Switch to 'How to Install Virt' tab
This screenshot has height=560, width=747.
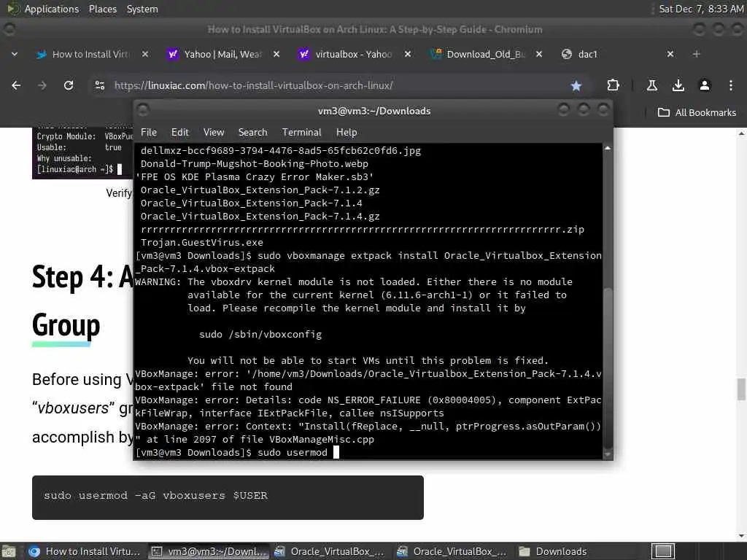click(x=90, y=54)
